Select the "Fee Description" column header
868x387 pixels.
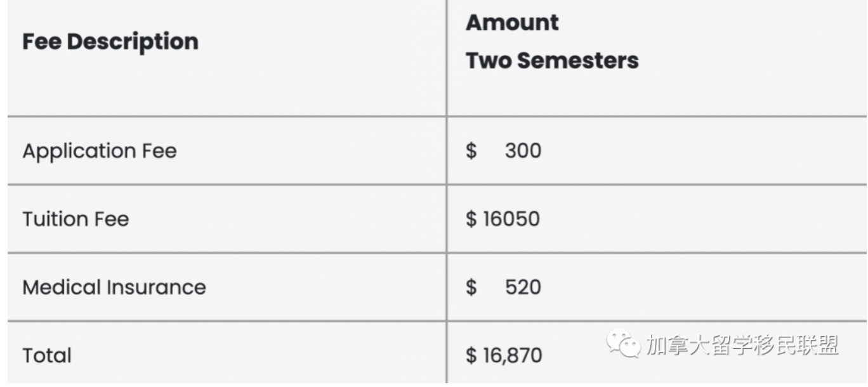coord(110,42)
